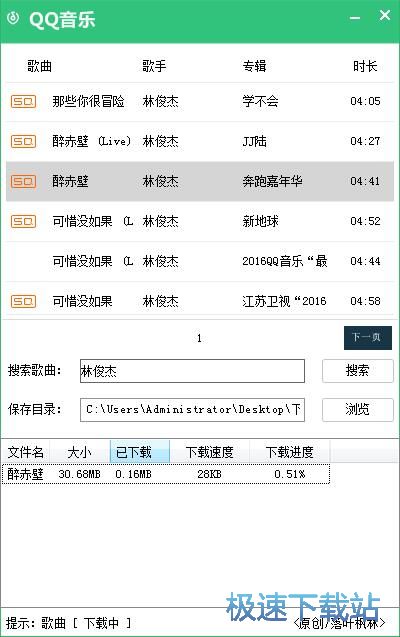This screenshot has height=637, width=400.
Task: Click SQ badge on the 江苏卫视 row
Action: pyautogui.click(x=23, y=301)
